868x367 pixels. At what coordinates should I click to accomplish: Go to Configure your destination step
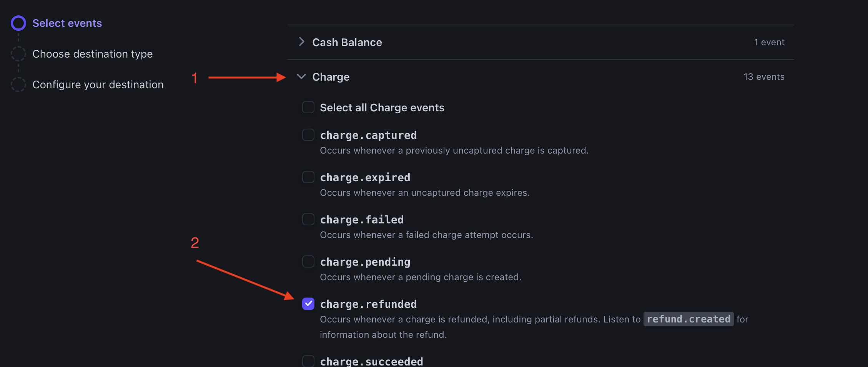98,84
